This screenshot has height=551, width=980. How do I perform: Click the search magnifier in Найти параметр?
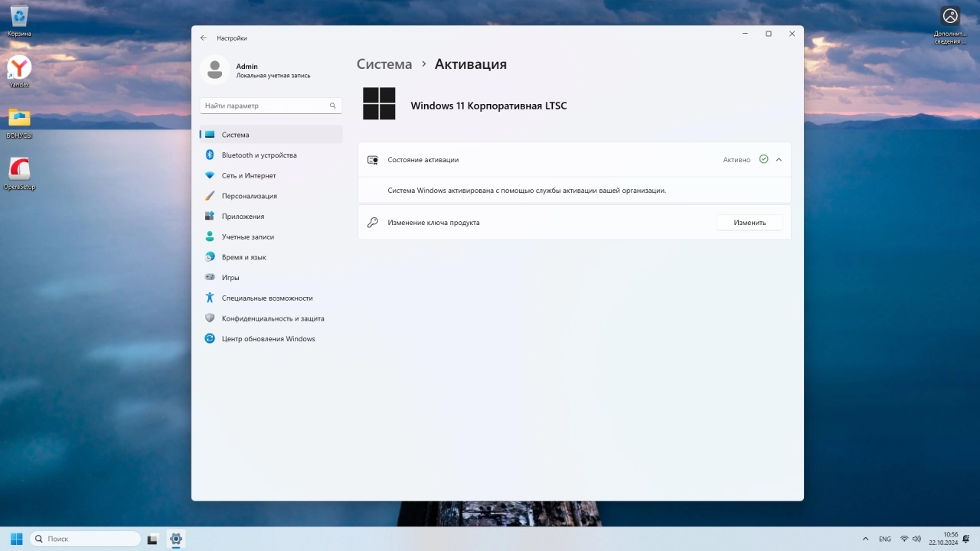pos(332,106)
